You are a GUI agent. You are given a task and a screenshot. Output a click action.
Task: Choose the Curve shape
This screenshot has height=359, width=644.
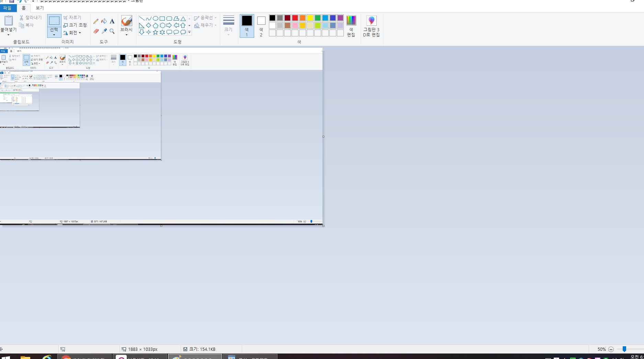148,19
